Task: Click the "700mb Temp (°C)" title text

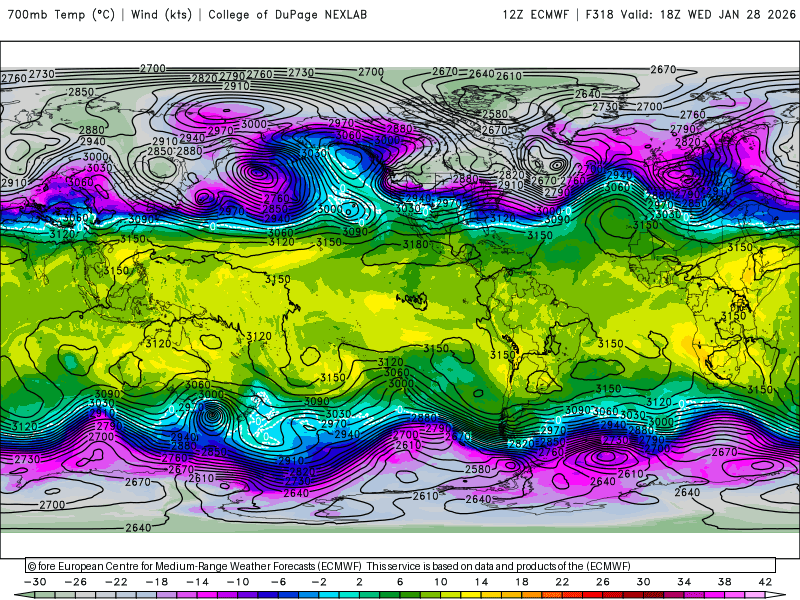Action: point(61,14)
